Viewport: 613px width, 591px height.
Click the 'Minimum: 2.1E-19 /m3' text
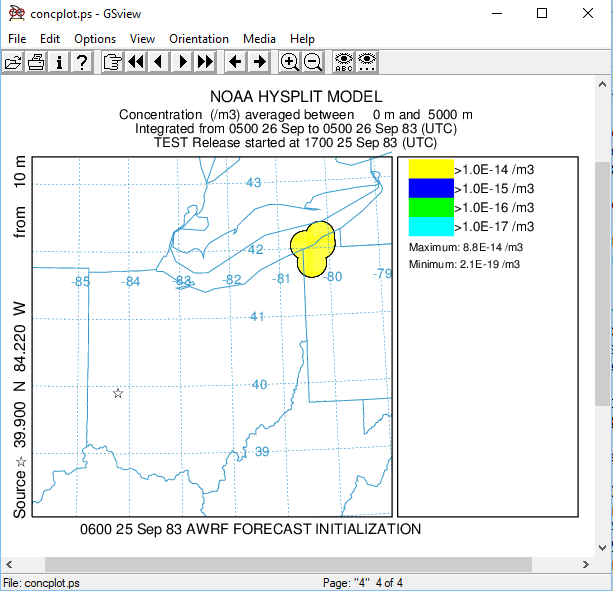pyautogui.click(x=464, y=265)
